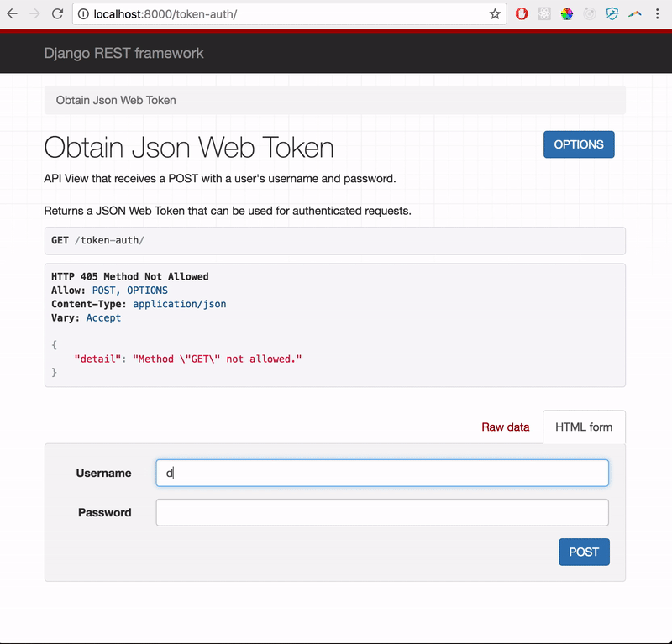
Task: Bookmark this page with the star icon
Action: pyautogui.click(x=495, y=14)
